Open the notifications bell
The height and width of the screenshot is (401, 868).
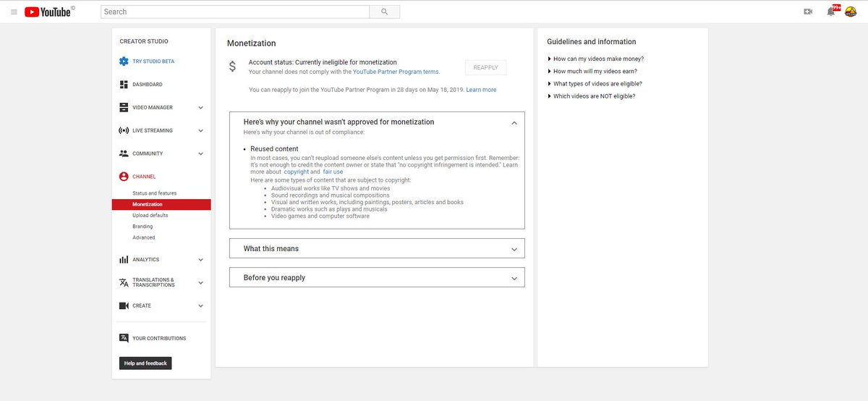tap(831, 12)
